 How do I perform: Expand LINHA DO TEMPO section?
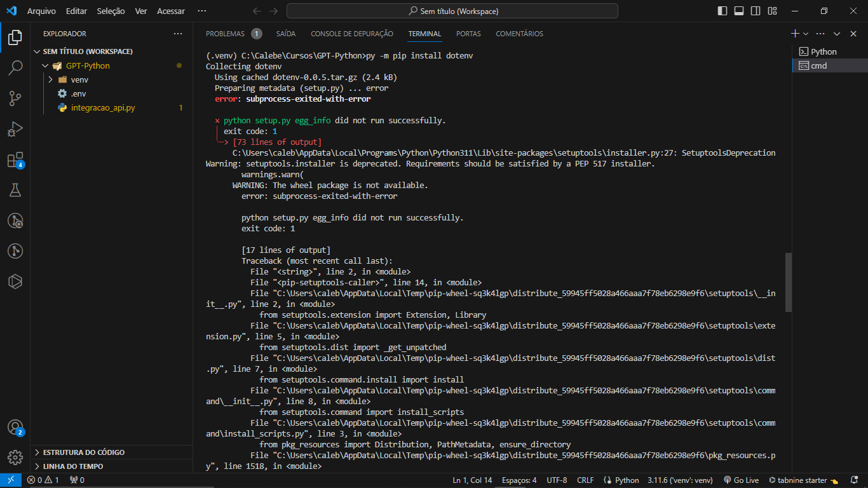112,466
